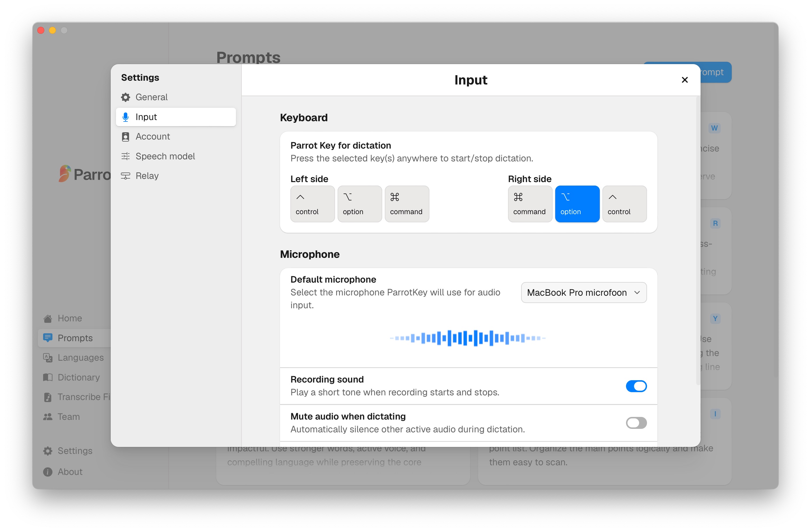Click 'Default microphone' heading text

pos(333,279)
